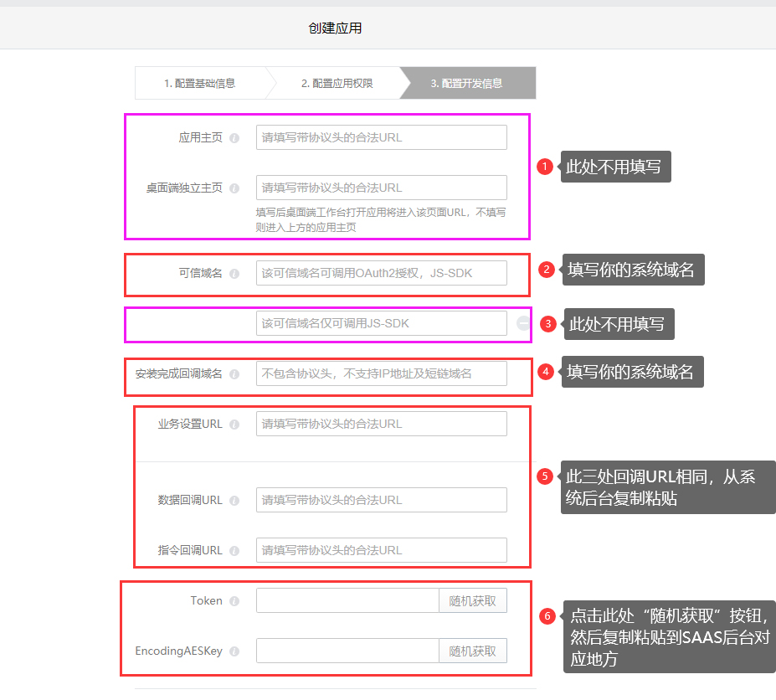Click the EncodingAESKey label text

tap(178, 651)
